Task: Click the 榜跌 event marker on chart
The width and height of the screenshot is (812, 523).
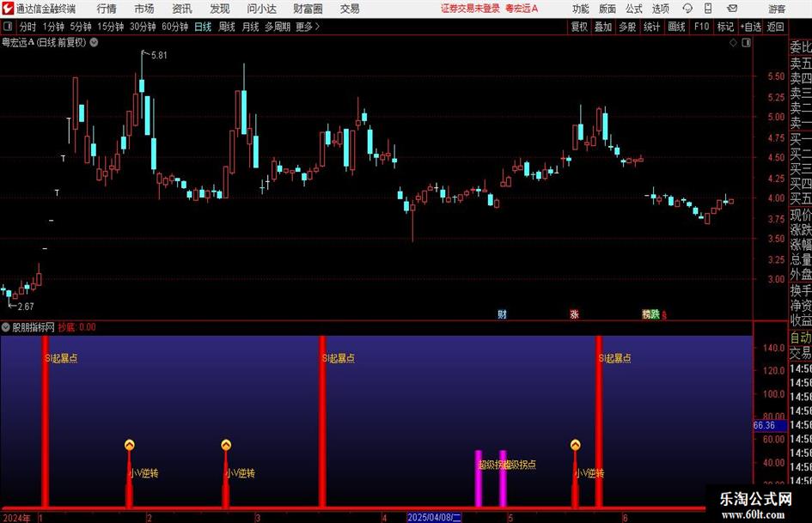Action: (651, 314)
